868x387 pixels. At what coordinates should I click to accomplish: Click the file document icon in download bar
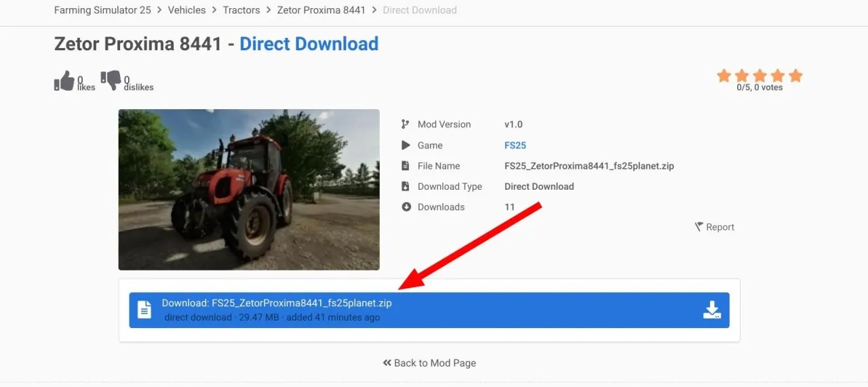click(x=144, y=310)
